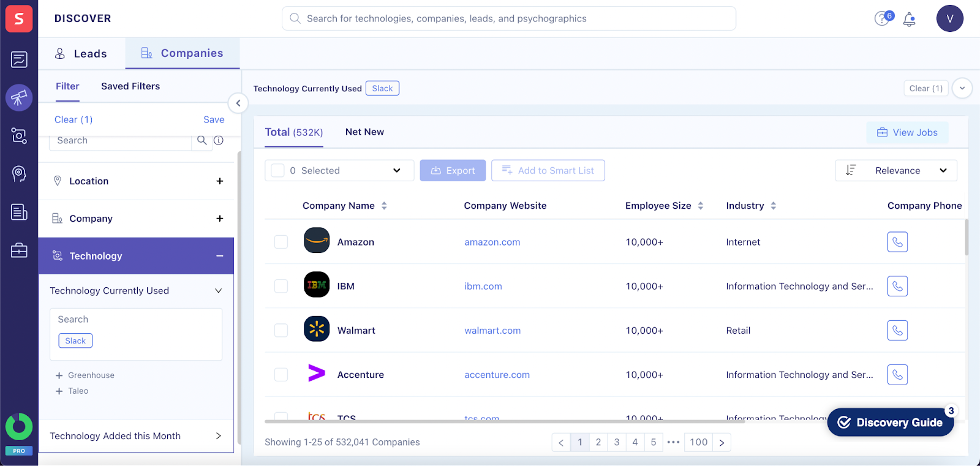Click the results table horizontal scrollbar

tap(505, 421)
